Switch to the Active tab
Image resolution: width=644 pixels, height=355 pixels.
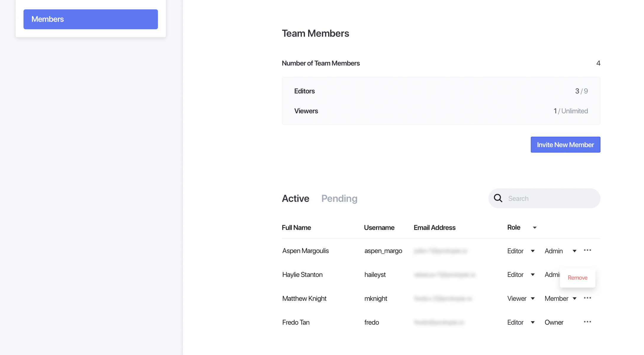pos(295,198)
